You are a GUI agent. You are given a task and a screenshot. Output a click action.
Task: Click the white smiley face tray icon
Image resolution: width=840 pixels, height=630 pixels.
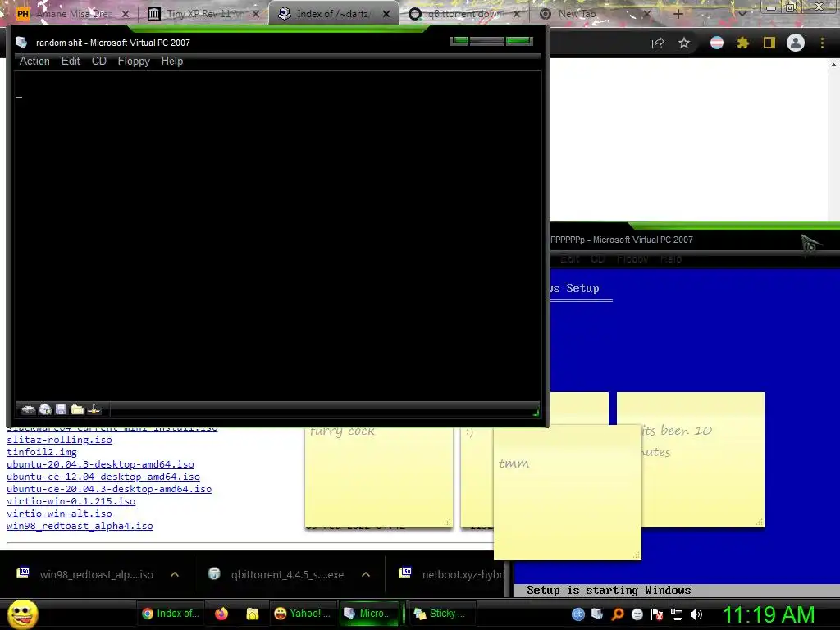pos(637,614)
